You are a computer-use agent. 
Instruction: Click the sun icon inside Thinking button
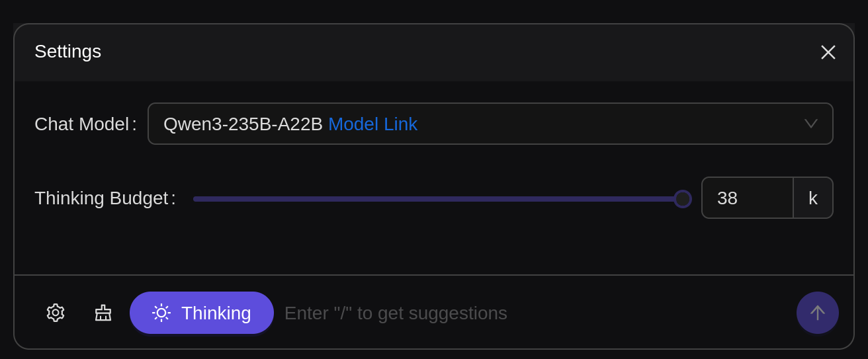[161, 313]
